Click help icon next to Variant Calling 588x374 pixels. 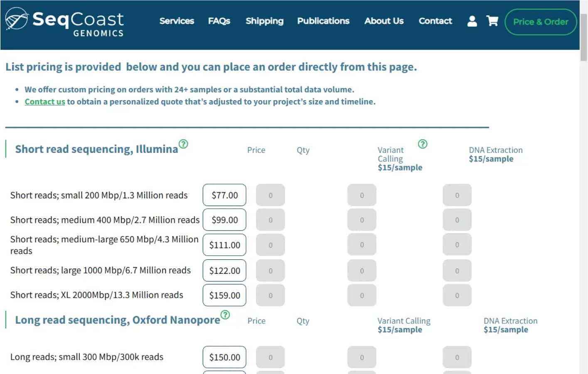[x=423, y=144]
